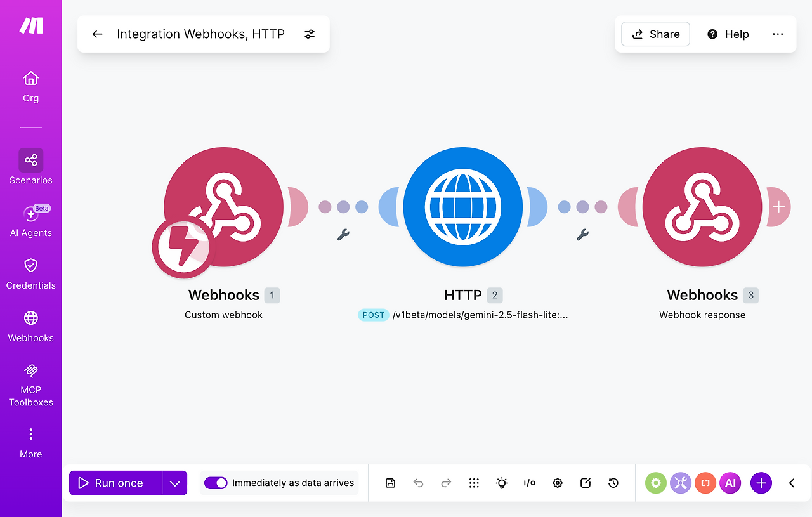812x517 pixels.
Task: Open the AI Agents beta section
Action: [30, 220]
